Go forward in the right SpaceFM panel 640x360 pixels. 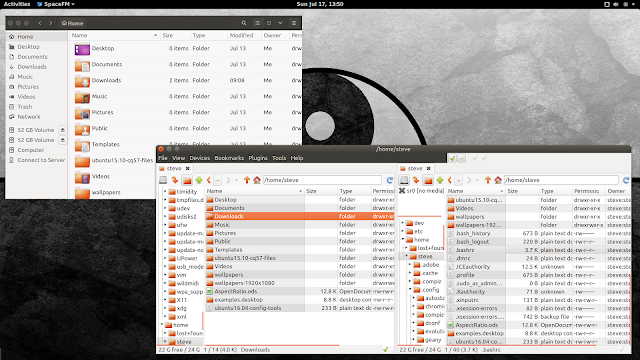click(x=469, y=180)
